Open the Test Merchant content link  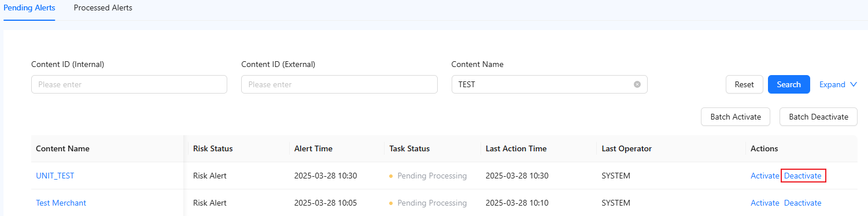click(x=61, y=203)
